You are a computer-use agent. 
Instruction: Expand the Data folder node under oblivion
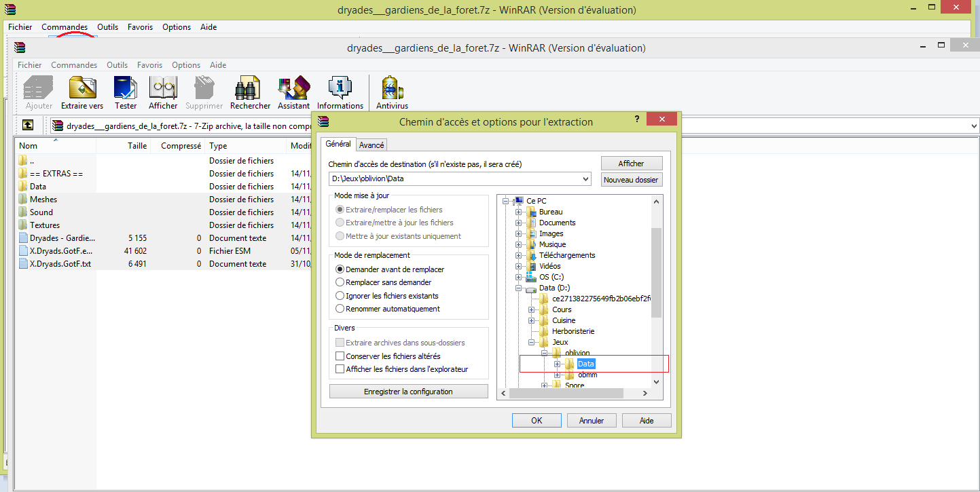coord(557,364)
